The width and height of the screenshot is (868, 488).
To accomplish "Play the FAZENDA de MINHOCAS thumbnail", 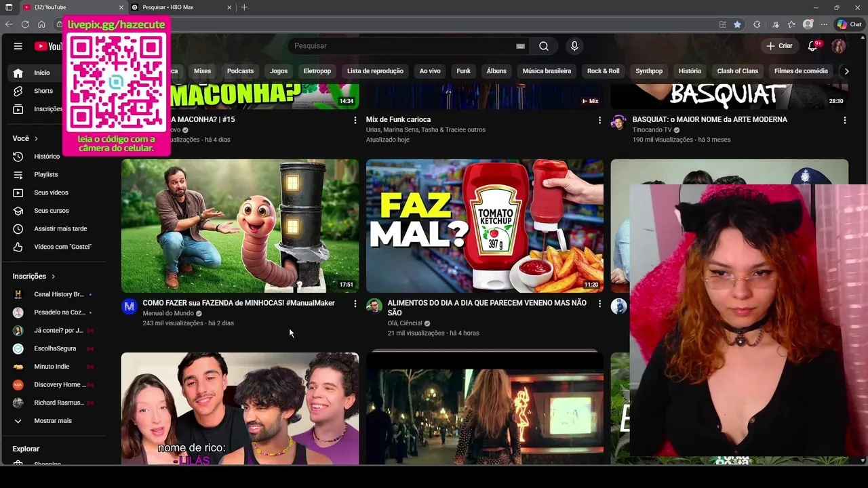I will [x=240, y=226].
